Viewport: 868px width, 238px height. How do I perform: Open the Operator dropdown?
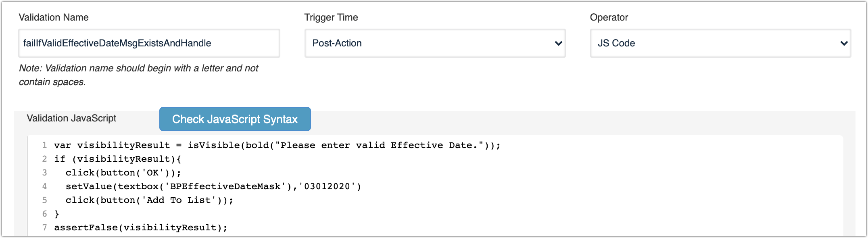(x=720, y=43)
